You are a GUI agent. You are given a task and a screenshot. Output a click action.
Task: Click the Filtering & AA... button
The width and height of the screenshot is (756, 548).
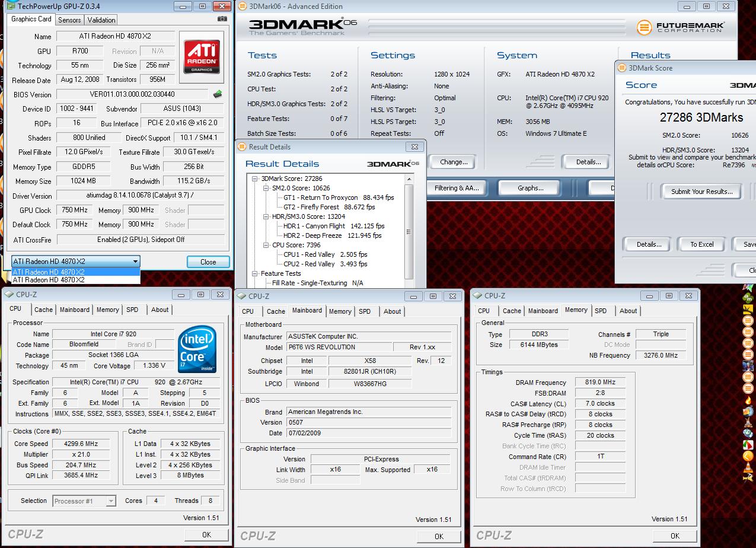[x=457, y=188]
